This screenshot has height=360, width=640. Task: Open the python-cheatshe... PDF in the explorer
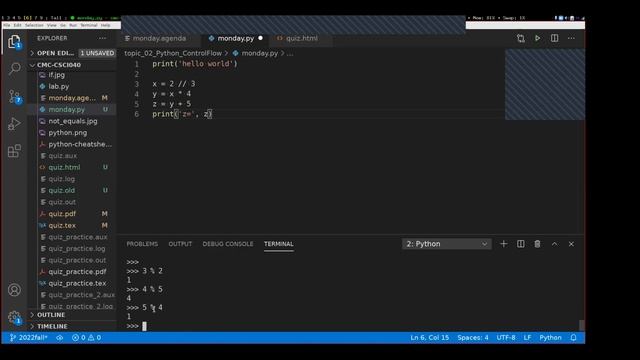(x=80, y=144)
